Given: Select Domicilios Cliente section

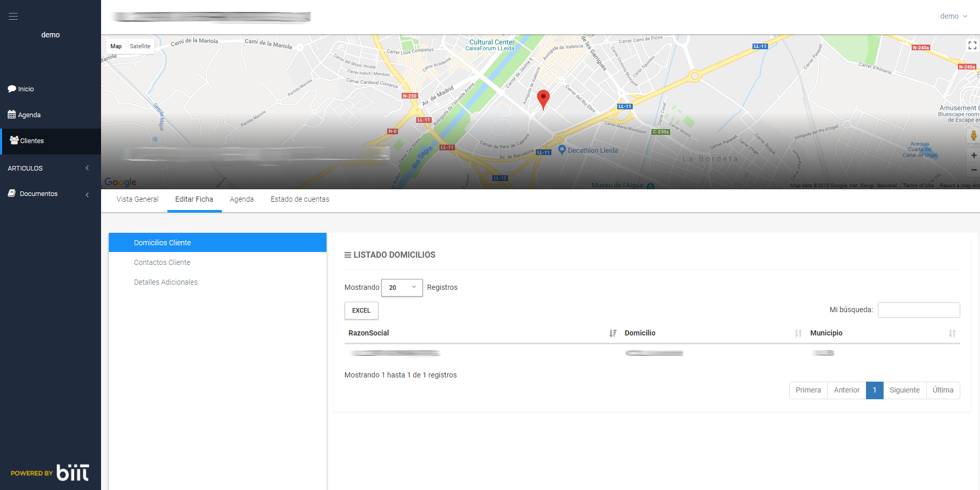Looking at the screenshot, I should pyautogui.click(x=218, y=243).
